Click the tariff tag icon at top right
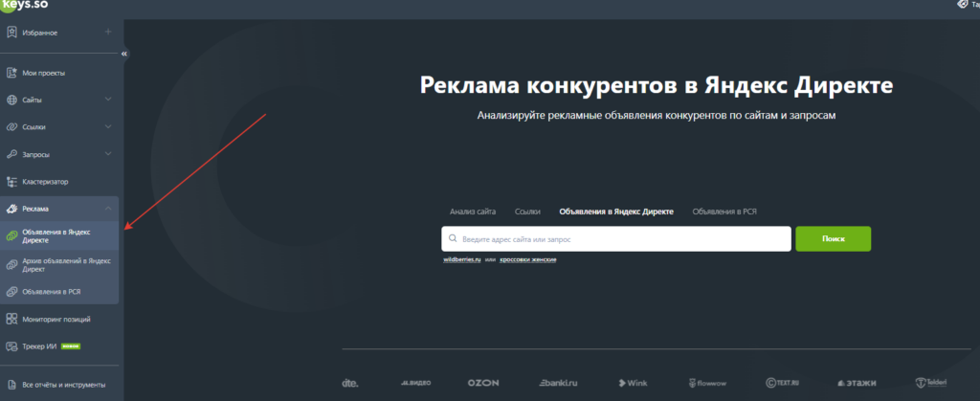The height and width of the screenshot is (401, 980). click(963, 4)
